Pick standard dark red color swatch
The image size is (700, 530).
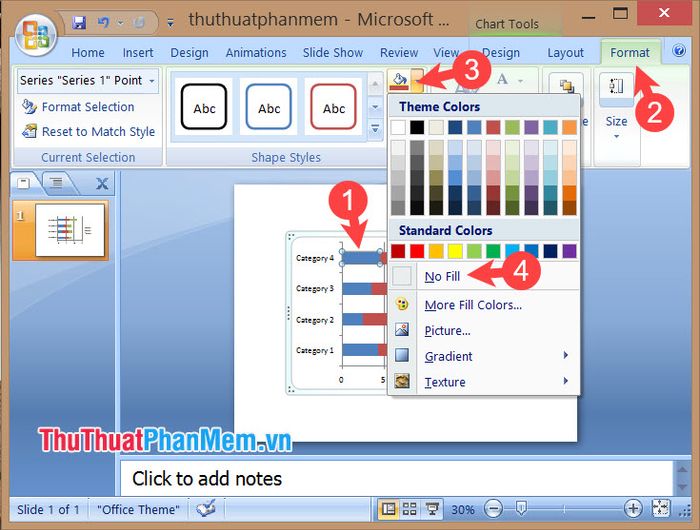tap(398, 251)
